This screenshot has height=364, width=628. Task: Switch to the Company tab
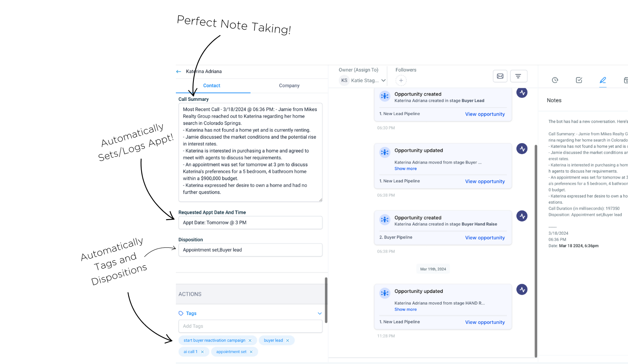pyautogui.click(x=289, y=86)
